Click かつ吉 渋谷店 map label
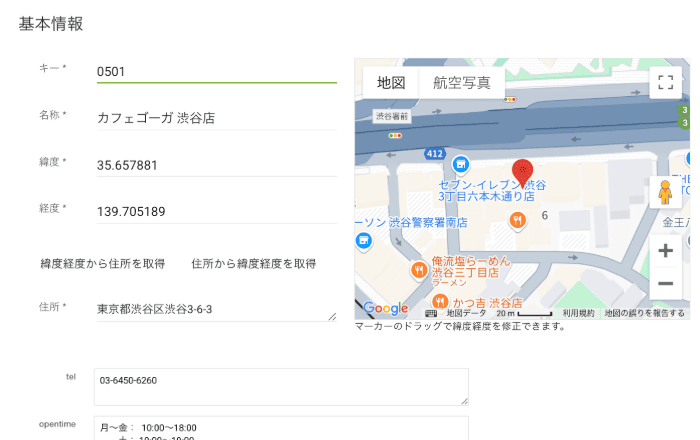 488,303
